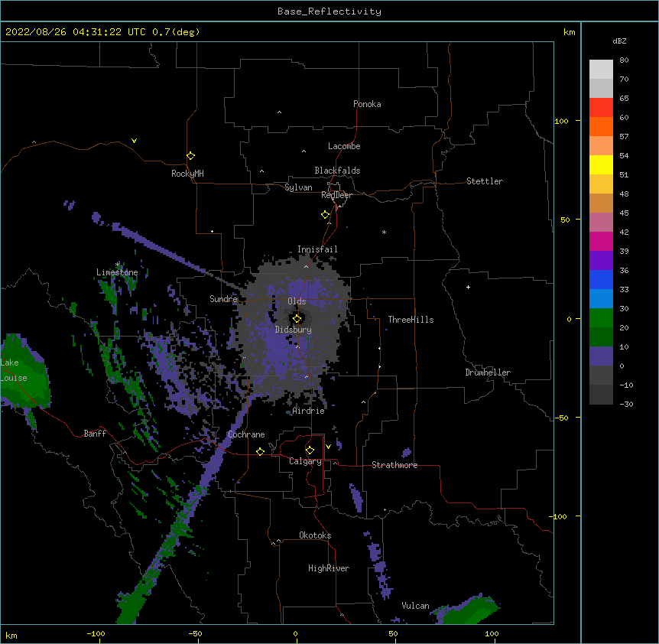Screen dimensions: 659x644
Task: Click the RedDeer city label
Action: pyautogui.click(x=336, y=195)
